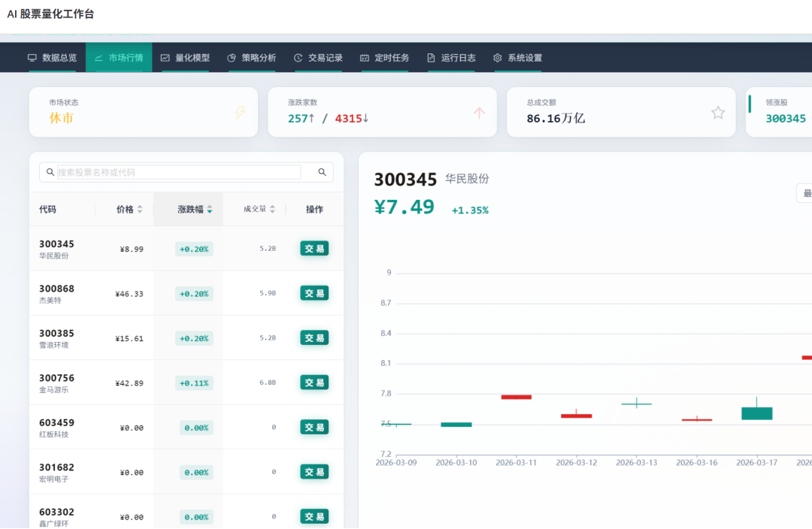Click the AI 股票量化工作台 title
Screen dimensions: 812x529
pyautogui.click(x=51, y=14)
